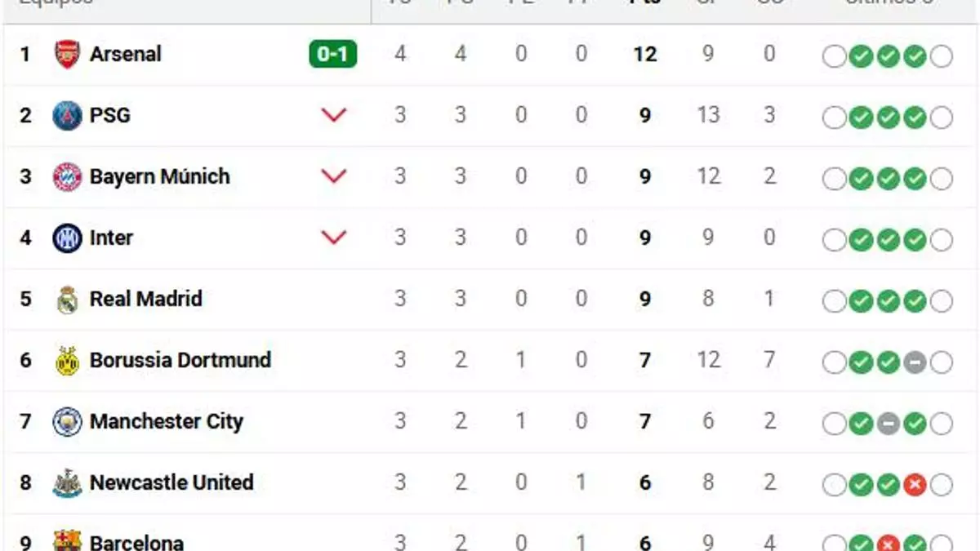Click the grey draw icon in Dortmund's form
Image resolution: width=980 pixels, height=551 pixels.
click(913, 362)
